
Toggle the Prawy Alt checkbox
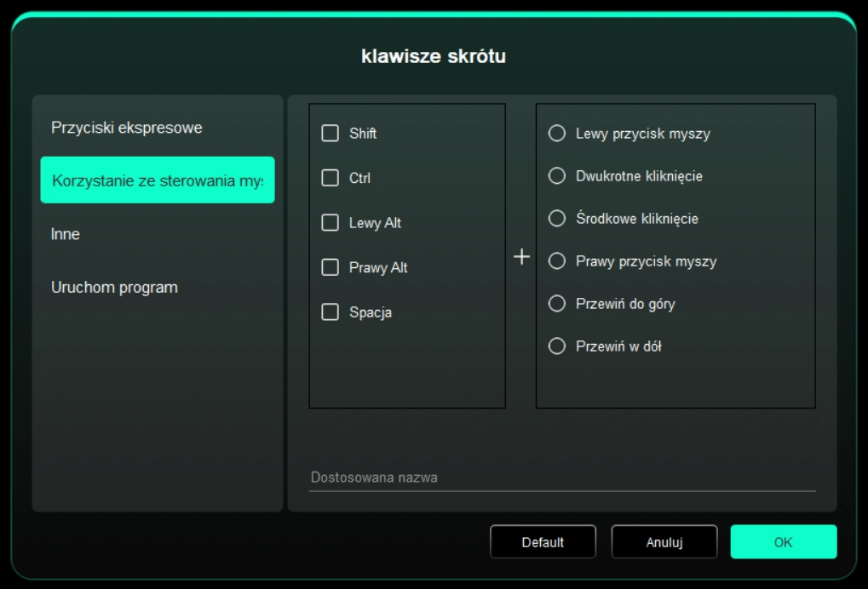click(331, 267)
